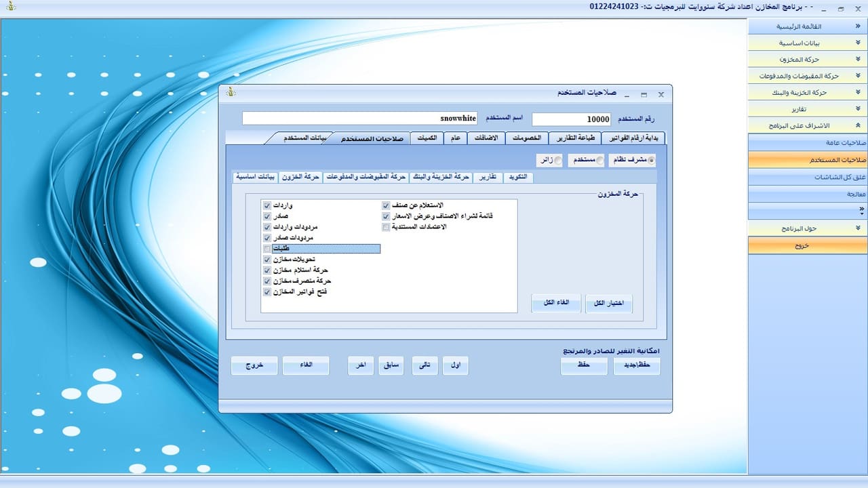Open صلاحيات عامة in sidebar
Image resolution: width=868 pixels, height=488 pixels.
tap(808, 142)
